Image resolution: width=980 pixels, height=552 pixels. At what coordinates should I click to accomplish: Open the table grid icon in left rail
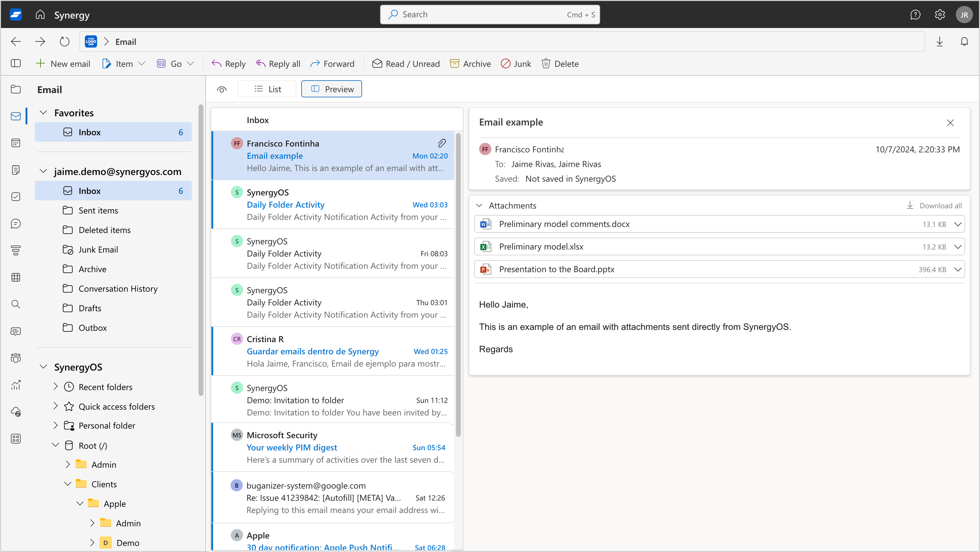pyautogui.click(x=16, y=277)
